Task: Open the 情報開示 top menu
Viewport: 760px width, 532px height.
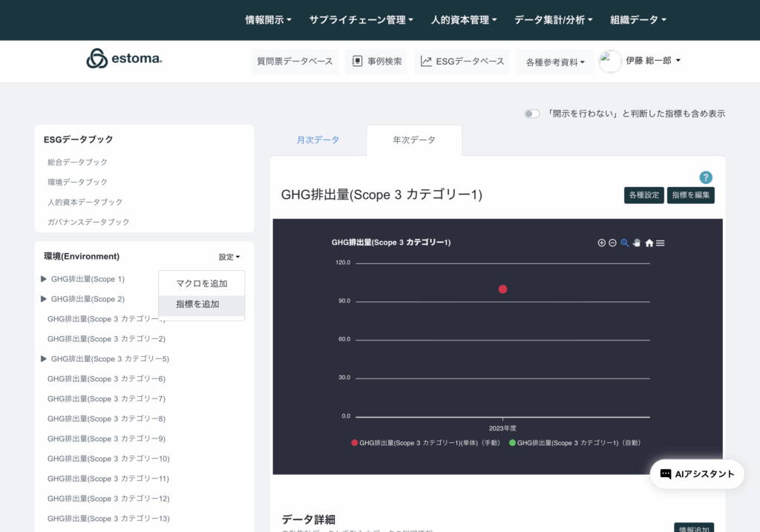Action: tap(268, 20)
